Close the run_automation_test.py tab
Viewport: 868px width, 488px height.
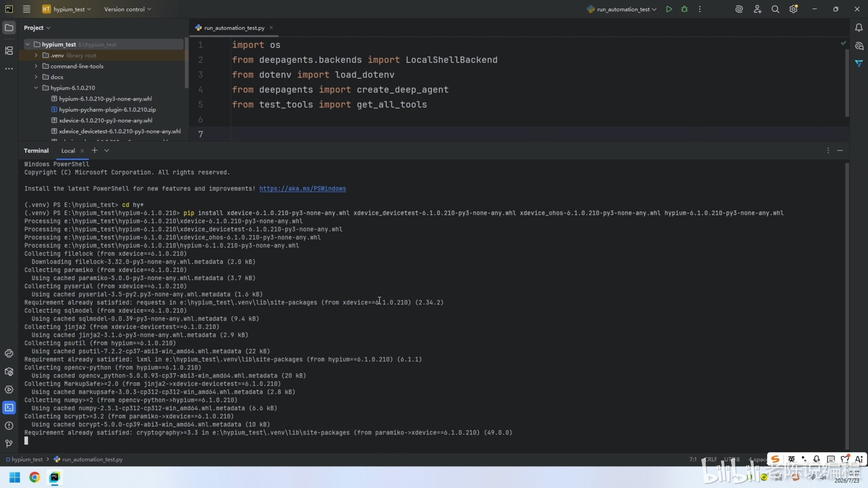(271, 28)
